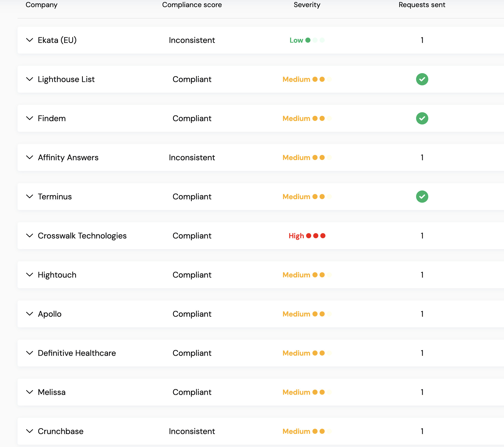Viewport: 504px width, 447px height.
Task: Sort by the Company column header
Action: click(x=41, y=5)
